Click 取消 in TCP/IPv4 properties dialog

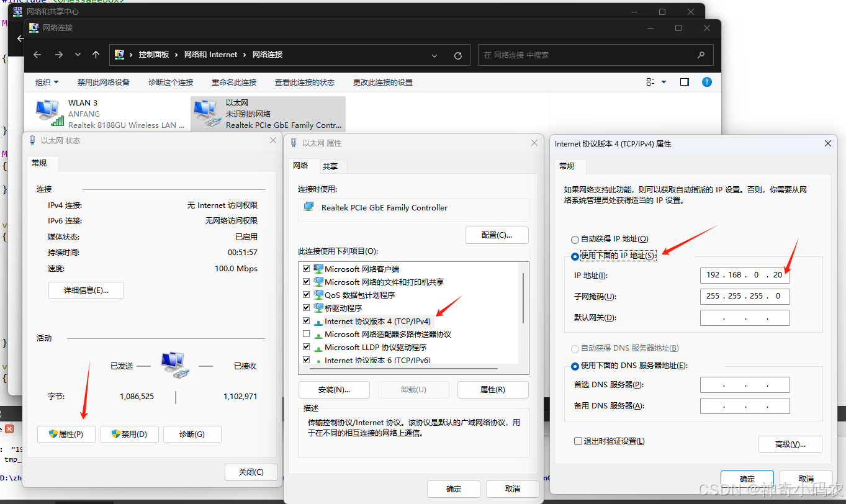(x=806, y=479)
